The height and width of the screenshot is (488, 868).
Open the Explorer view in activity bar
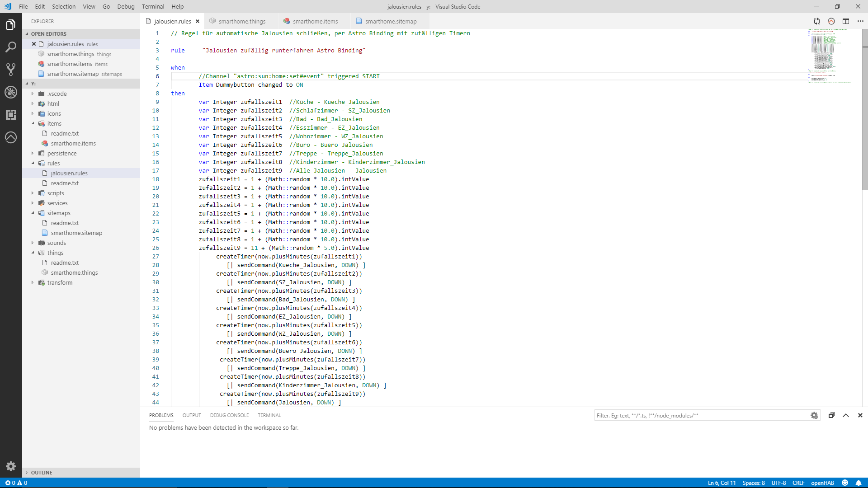[x=11, y=25]
